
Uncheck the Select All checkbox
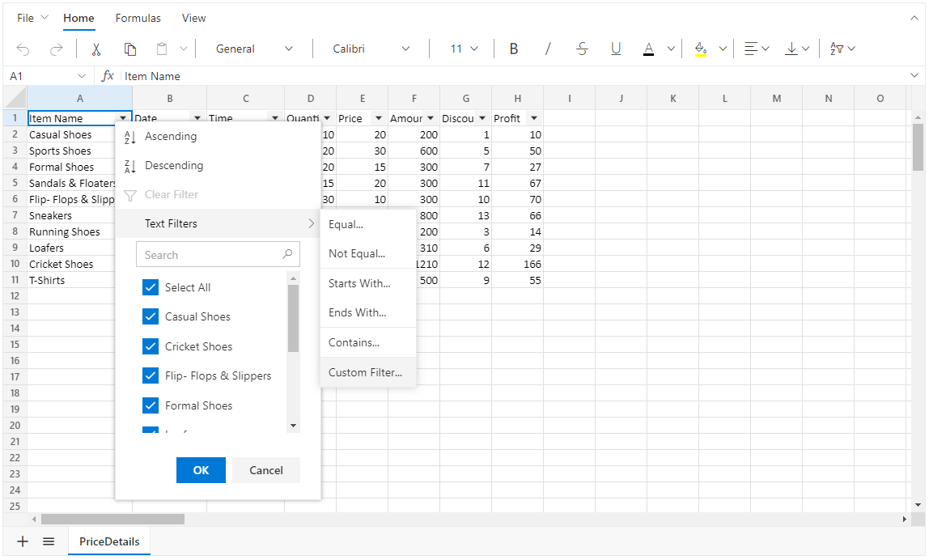click(151, 287)
